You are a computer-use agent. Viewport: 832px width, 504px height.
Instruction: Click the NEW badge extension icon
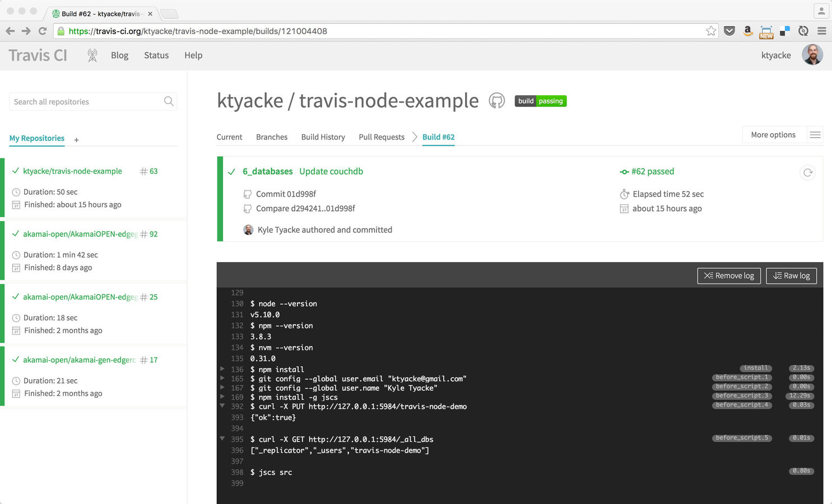766,32
